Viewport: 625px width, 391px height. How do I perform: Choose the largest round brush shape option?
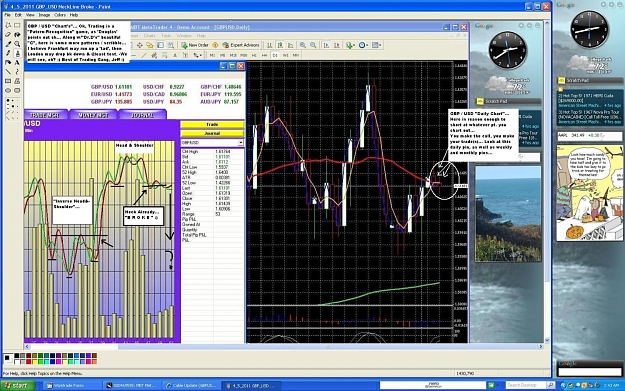point(8,100)
